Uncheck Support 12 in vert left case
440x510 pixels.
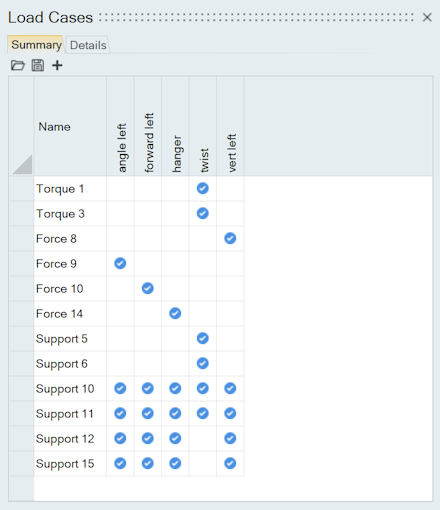click(x=230, y=438)
